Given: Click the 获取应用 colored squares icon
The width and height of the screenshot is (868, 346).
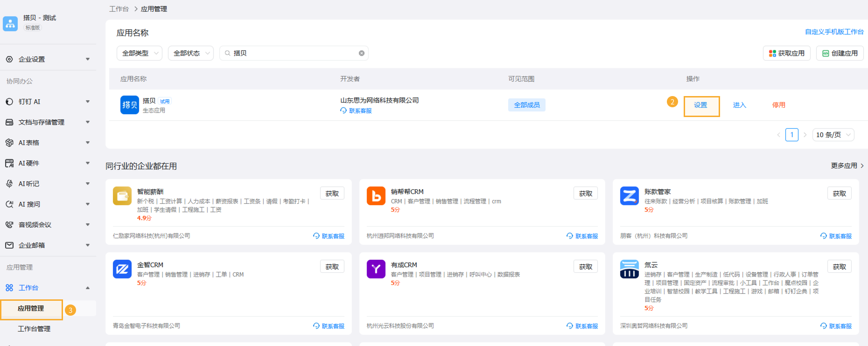Looking at the screenshot, I should point(772,53).
